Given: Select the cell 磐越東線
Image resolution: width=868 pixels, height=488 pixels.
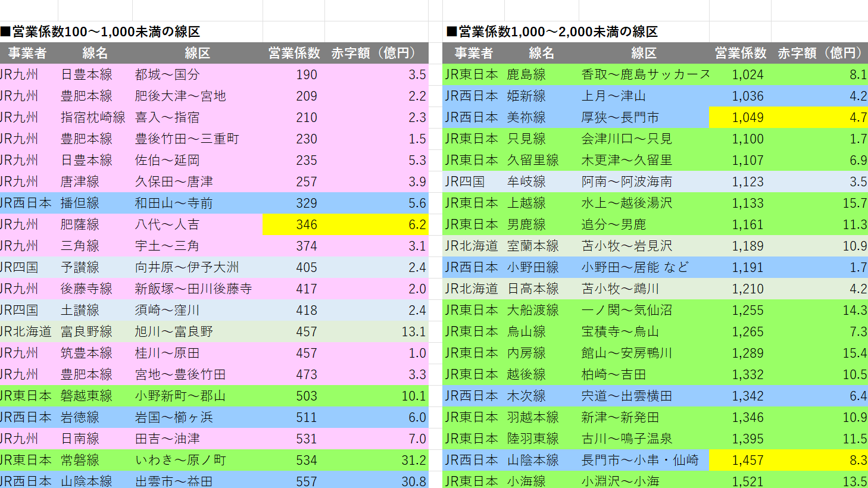Looking at the screenshot, I should point(95,396).
